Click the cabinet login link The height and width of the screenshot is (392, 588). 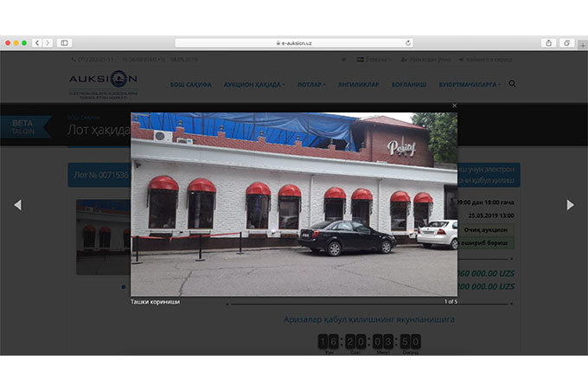click(485, 60)
